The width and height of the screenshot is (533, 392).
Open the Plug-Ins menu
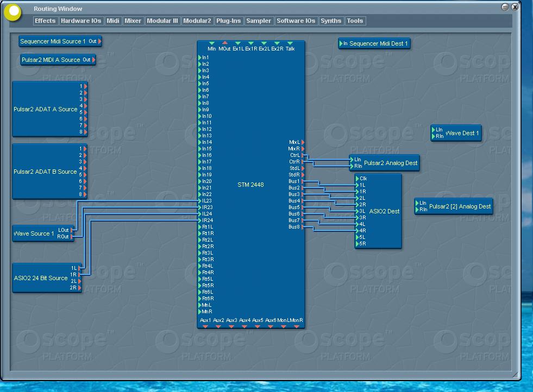(x=228, y=21)
